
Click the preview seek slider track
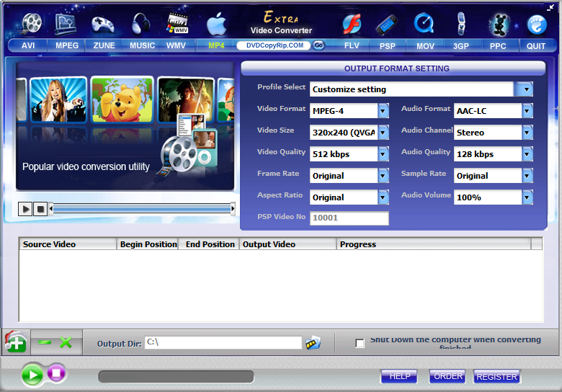[x=142, y=208]
